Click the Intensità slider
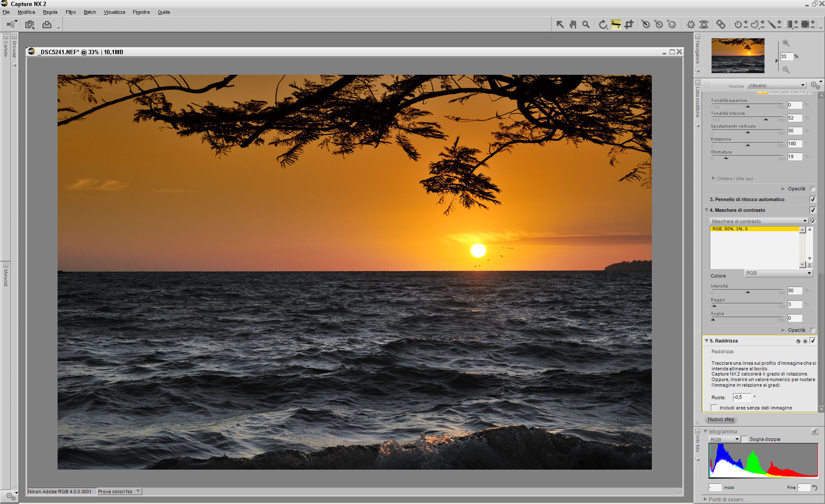 coord(747,291)
